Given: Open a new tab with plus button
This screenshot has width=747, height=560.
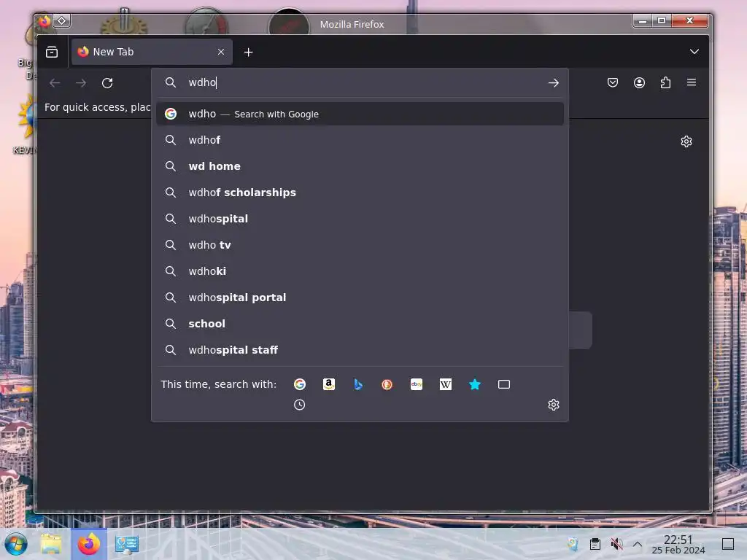Looking at the screenshot, I should tap(248, 52).
